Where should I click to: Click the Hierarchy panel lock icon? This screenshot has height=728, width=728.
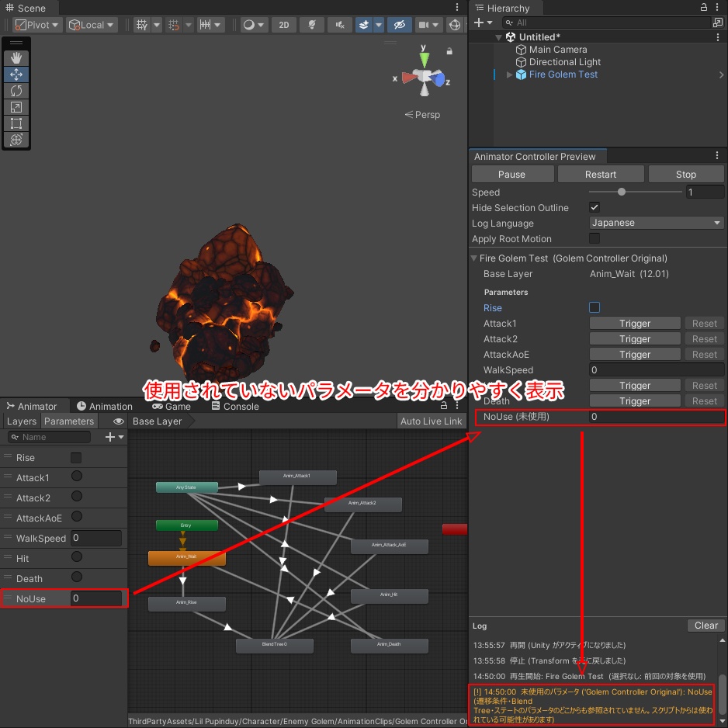click(704, 7)
